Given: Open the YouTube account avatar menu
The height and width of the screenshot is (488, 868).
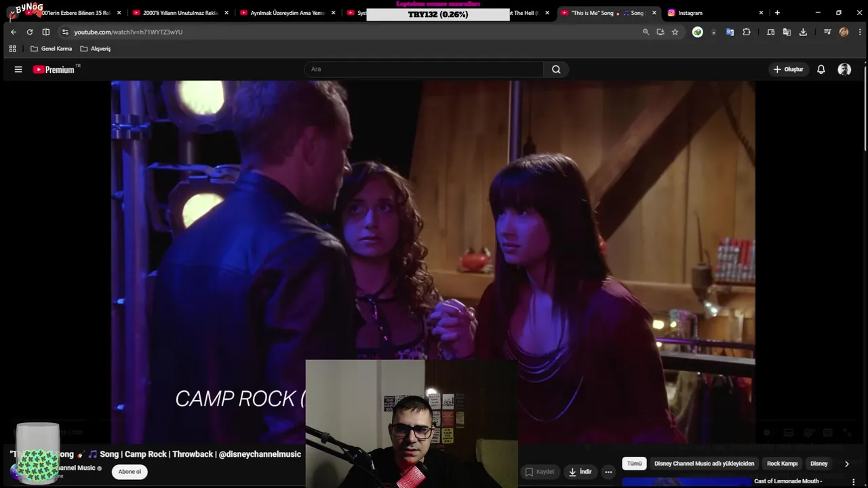Looking at the screenshot, I should (844, 69).
